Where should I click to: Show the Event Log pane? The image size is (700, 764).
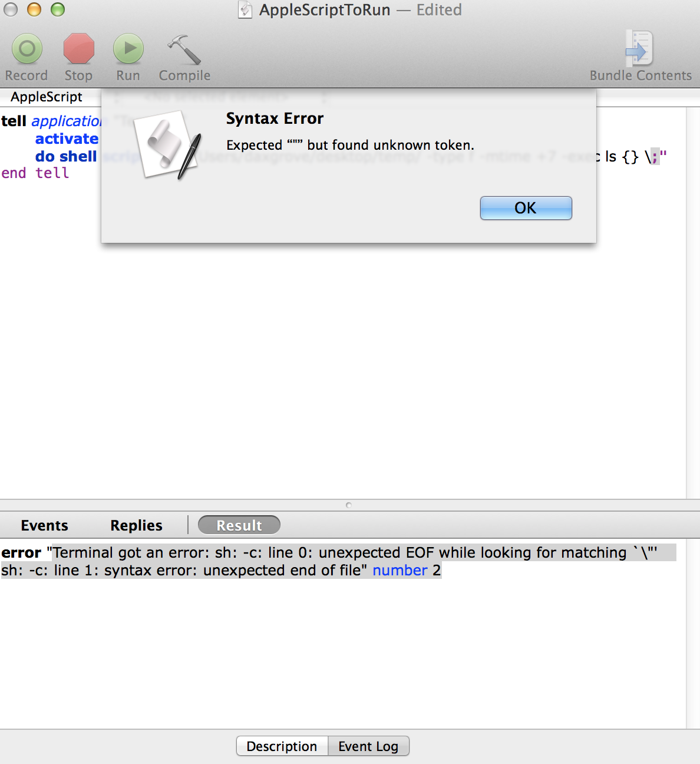[368, 746]
